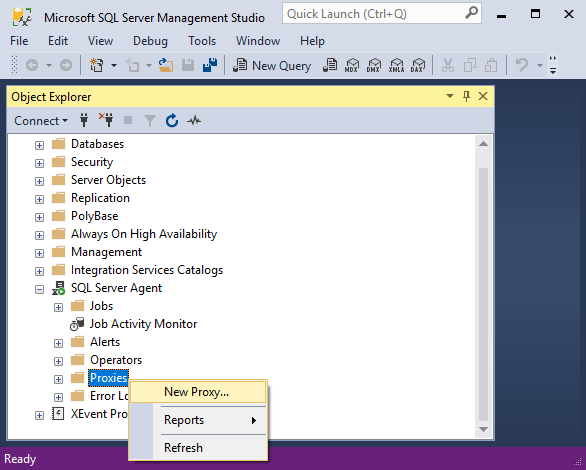
Task: Open the Tools menu
Action: pyautogui.click(x=202, y=41)
